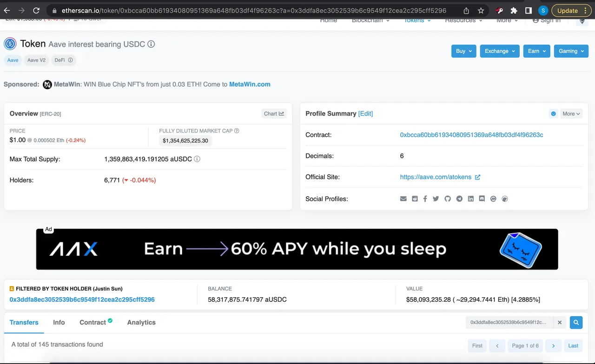Switch to the Transfers tab
The width and height of the screenshot is (595, 364).
click(x=24, y=322)
